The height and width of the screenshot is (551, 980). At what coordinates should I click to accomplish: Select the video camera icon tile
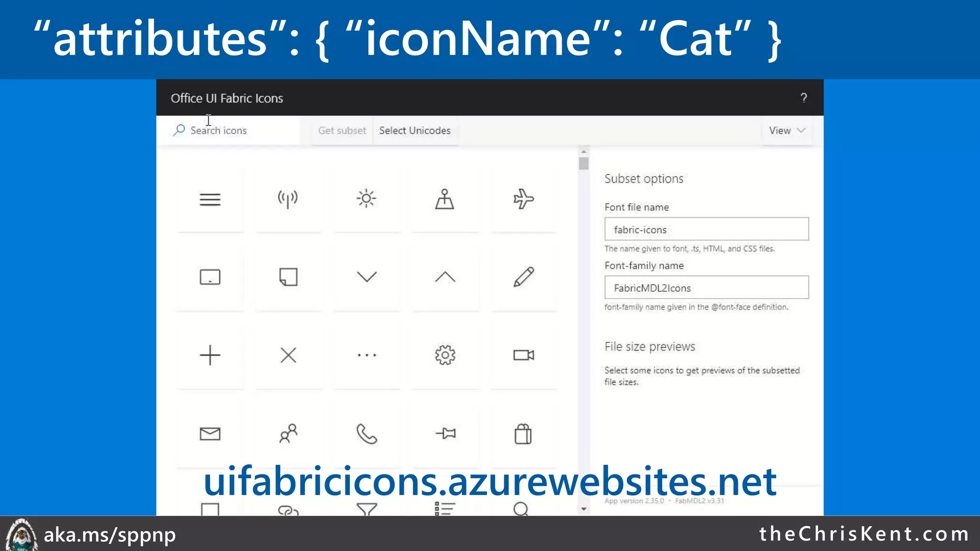point(523,355)
